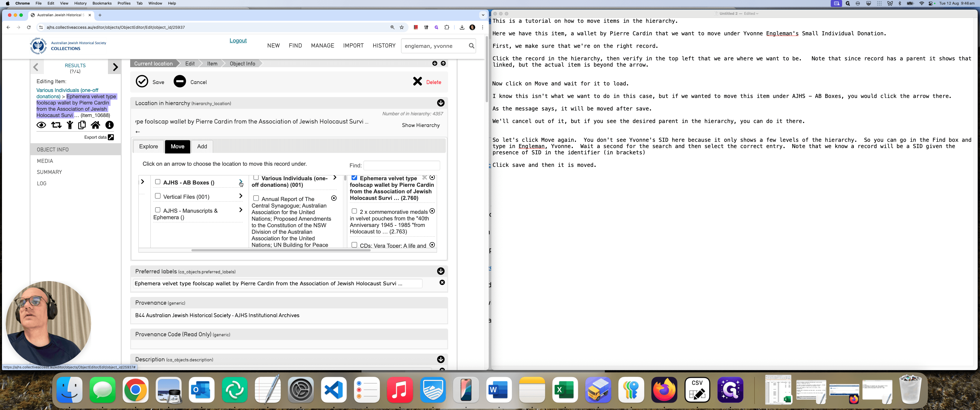This screenshot has width=980, height=410.
Task: Switch to the Add tab
Action: tap(202, 146)
